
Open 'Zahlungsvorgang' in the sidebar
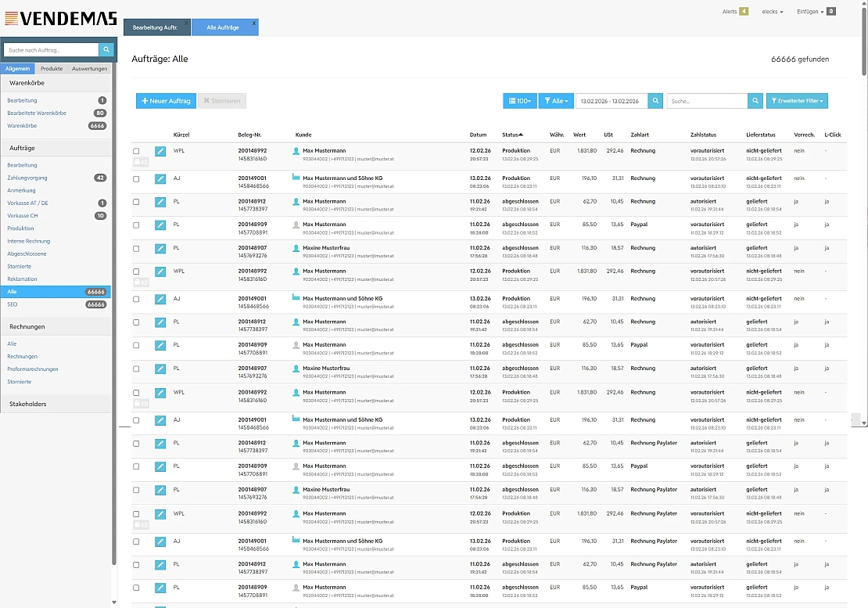(27, 178)
